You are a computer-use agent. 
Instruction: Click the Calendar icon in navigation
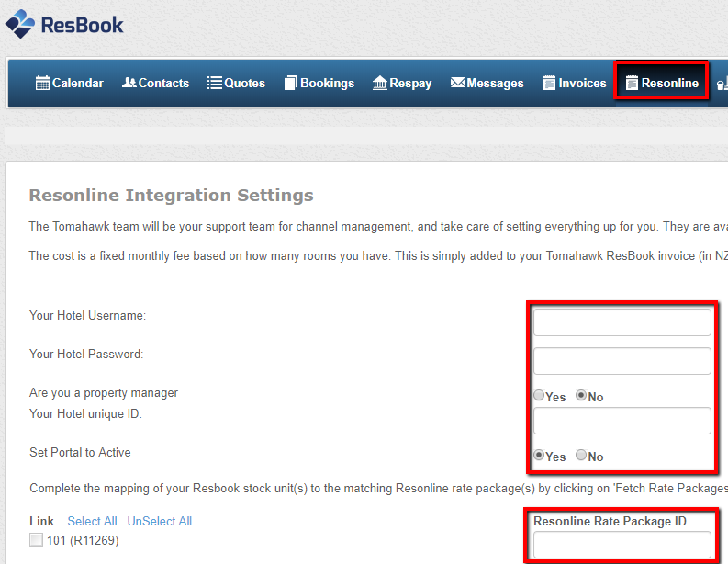point(42,83)
